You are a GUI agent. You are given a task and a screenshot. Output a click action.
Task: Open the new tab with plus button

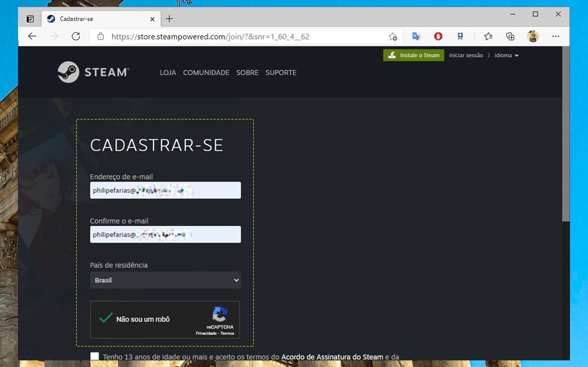[x=169, y=19]
